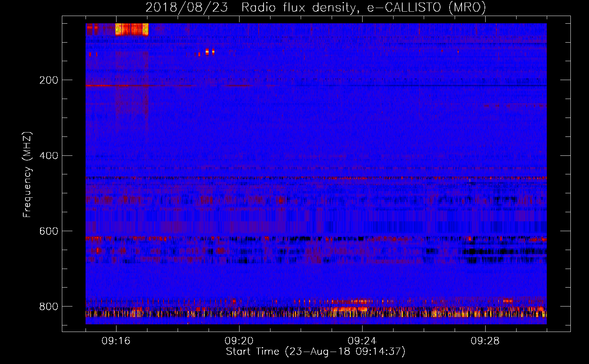Click the bright yellow radio burst near 09:16

click(x=132, y=29)
